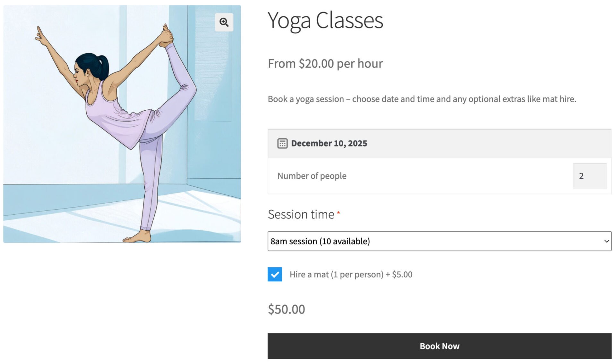Open the Session time dropdown
Viewport: 616px width, 364px height.
coord(440,241)
